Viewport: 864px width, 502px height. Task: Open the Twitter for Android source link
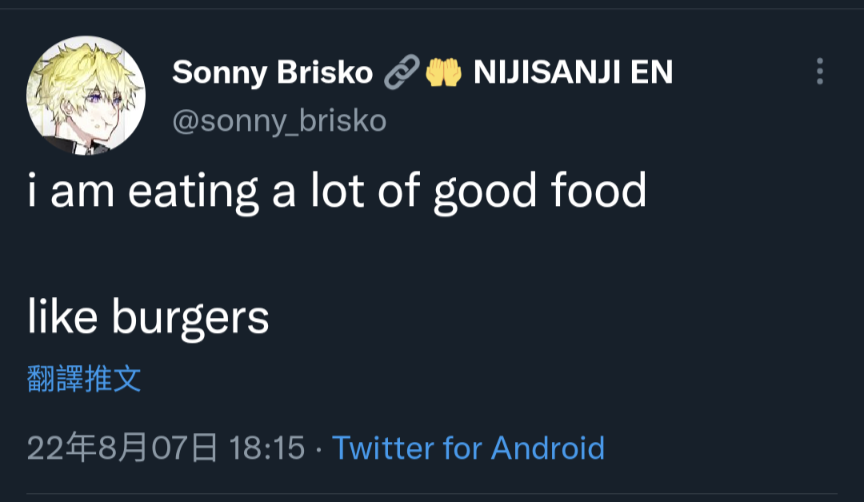468,447
